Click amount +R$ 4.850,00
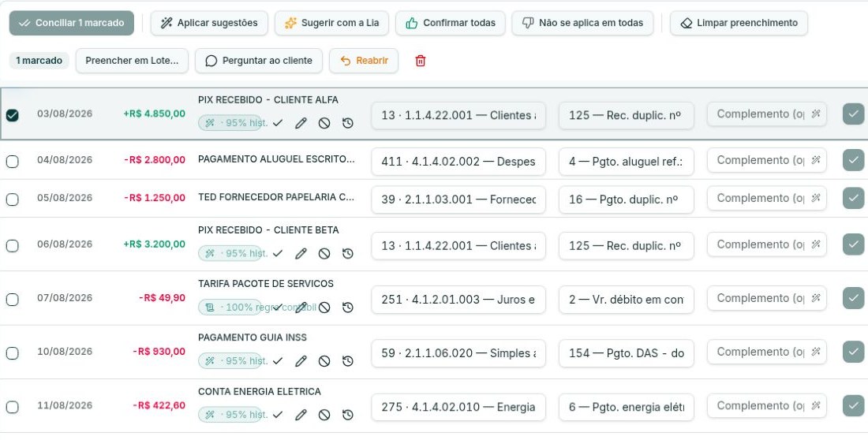Screen dimensions: 868x440 tap(155, 114)
